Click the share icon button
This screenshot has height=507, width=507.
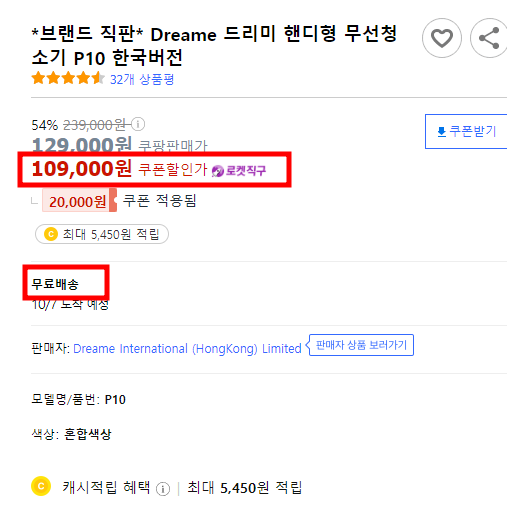(489, 38)
